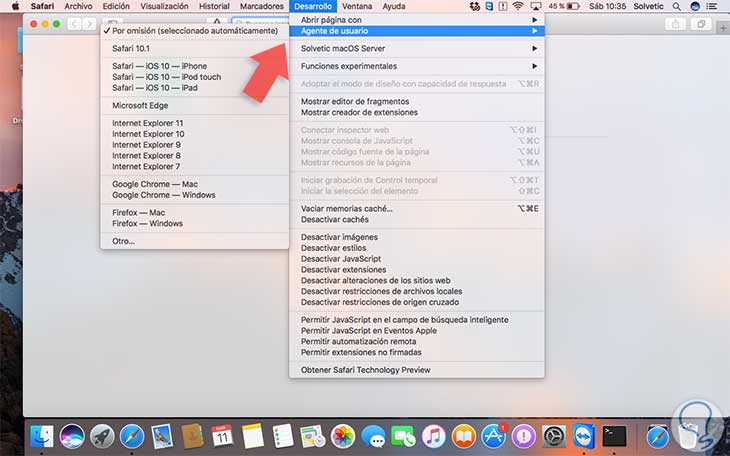Open App Store with notification badge
The height and width of the screenshot is (456, 730).
(x=493, y=437)
